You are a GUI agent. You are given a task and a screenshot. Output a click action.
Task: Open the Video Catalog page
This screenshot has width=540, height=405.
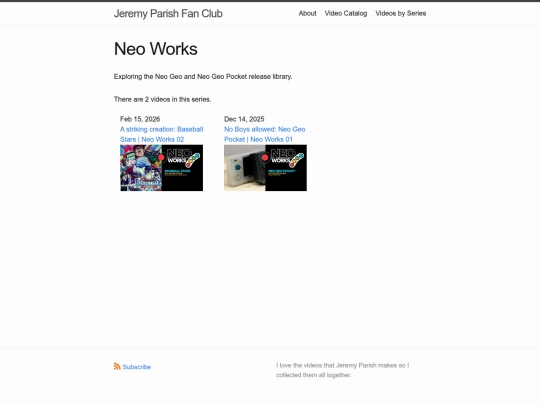(x=346, y=13)
